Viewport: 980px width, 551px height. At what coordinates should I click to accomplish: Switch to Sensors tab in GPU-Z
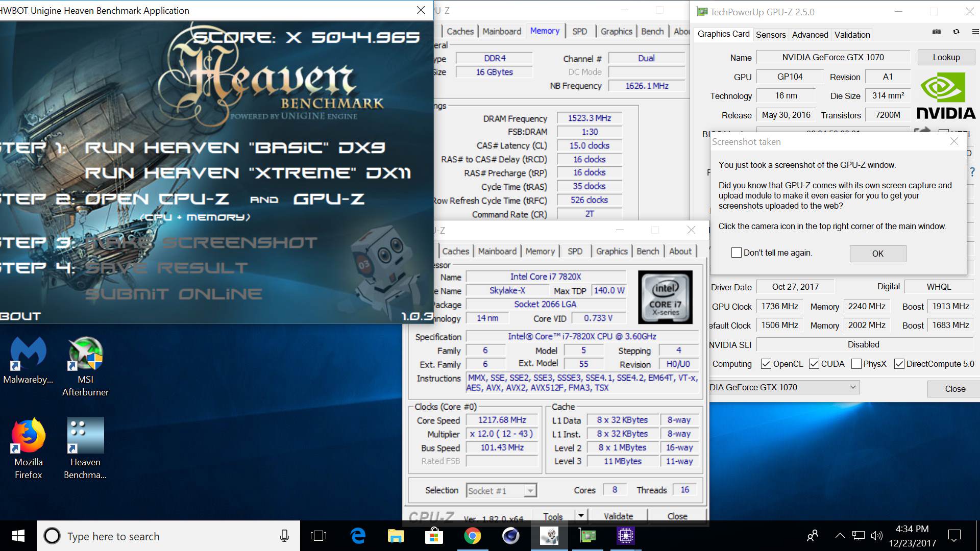771,35
